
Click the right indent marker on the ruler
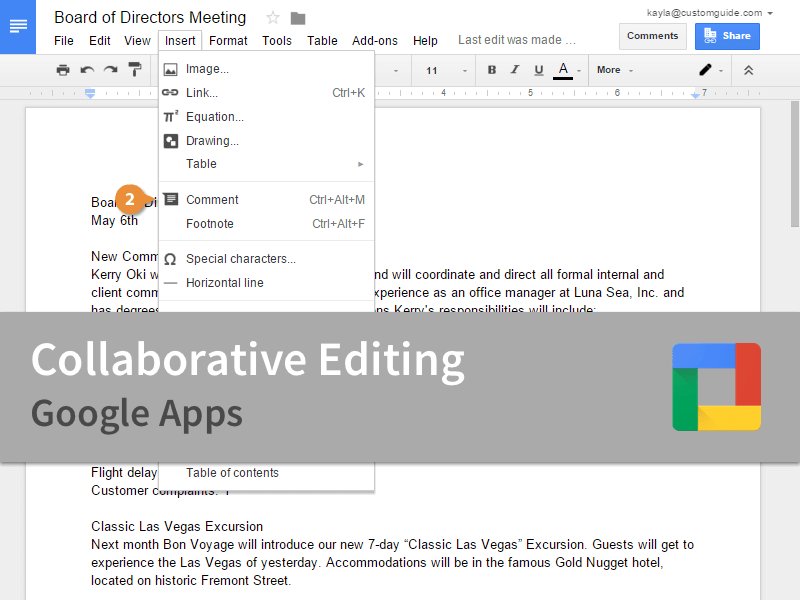coord(695,94)
